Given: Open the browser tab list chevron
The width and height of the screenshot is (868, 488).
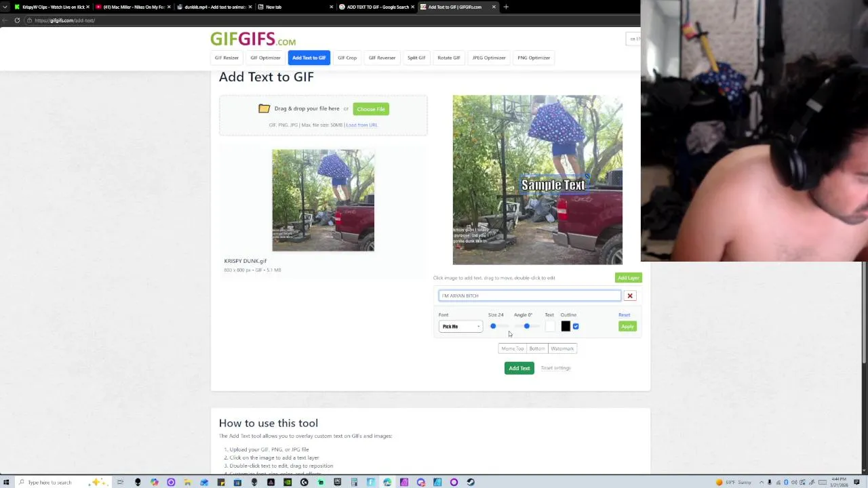Looking at the screenshot, I should click(5, 7).
